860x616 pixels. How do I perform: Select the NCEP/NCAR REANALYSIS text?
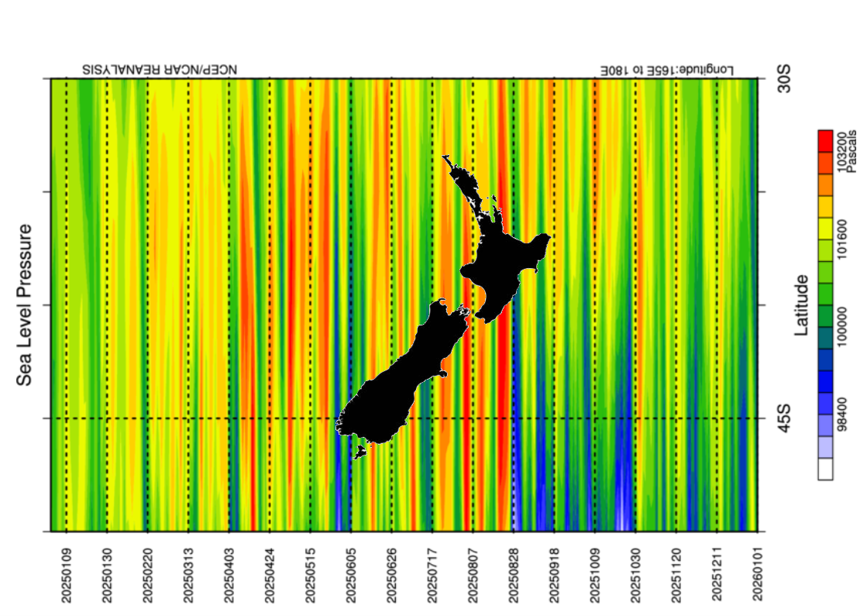(159, 70)
